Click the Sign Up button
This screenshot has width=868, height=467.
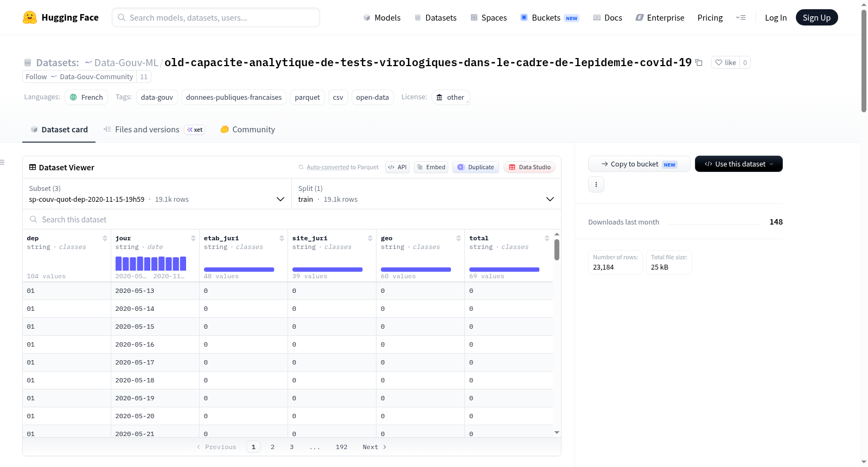click(x=816, y=17)
